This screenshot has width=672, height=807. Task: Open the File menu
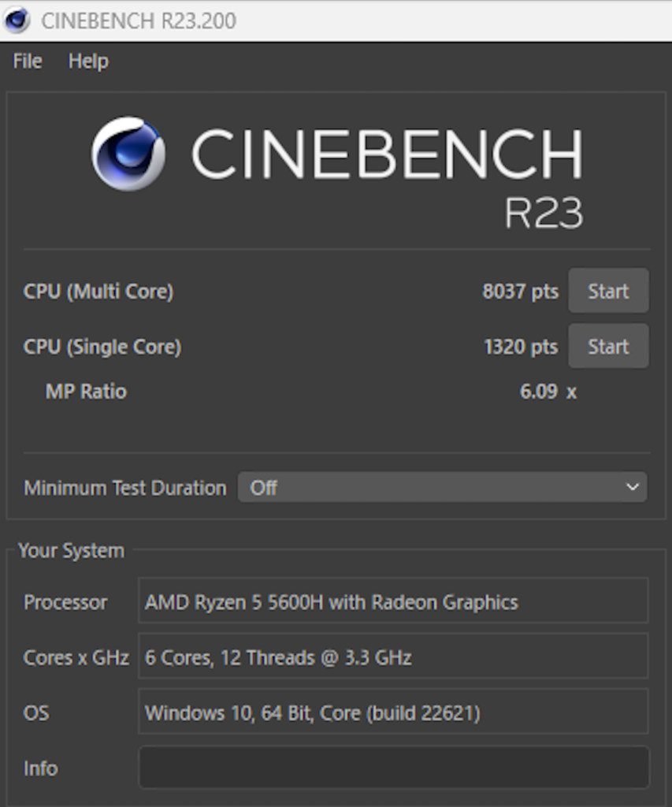tap(28, 61)
